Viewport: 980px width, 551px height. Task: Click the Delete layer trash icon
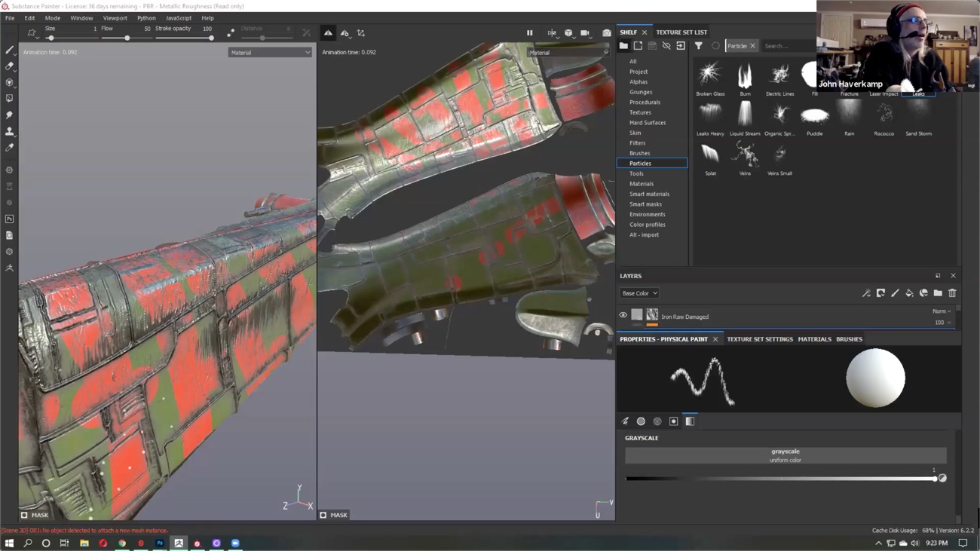coord(951,293)
